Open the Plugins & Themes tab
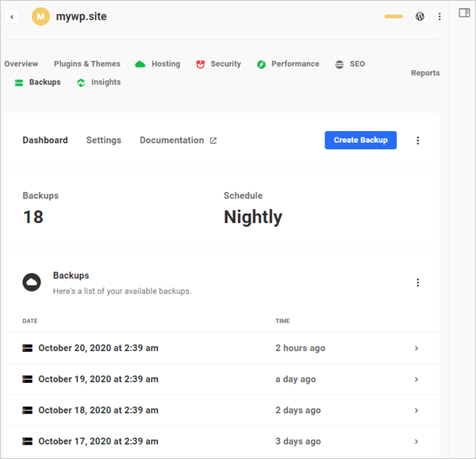The width and height of the screenshot is (476, 459). [x=87, y=64]
